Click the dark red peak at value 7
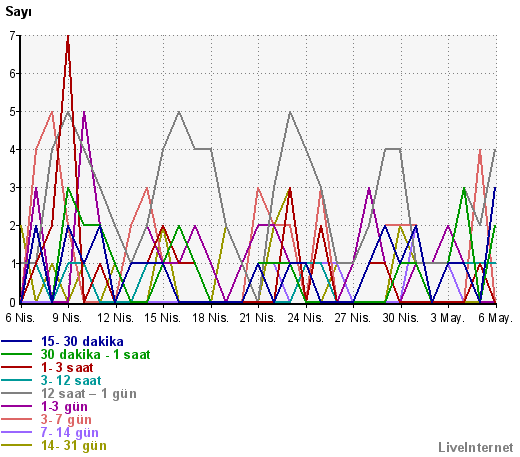 click(68, 37)
